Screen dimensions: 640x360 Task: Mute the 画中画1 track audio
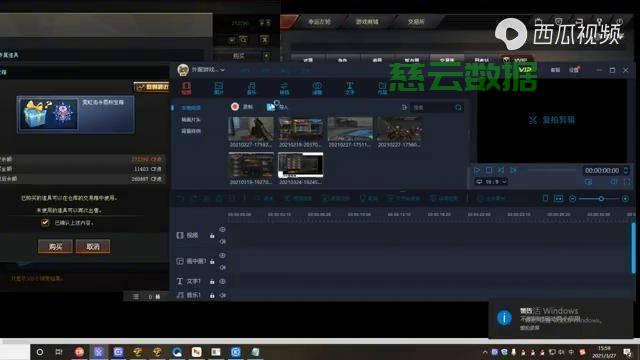click(x=222, y=267)
